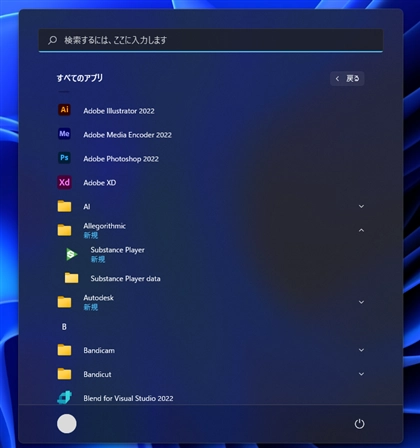Select the Substance Player label
Screen dimensions: 420x448
(117, 250)
